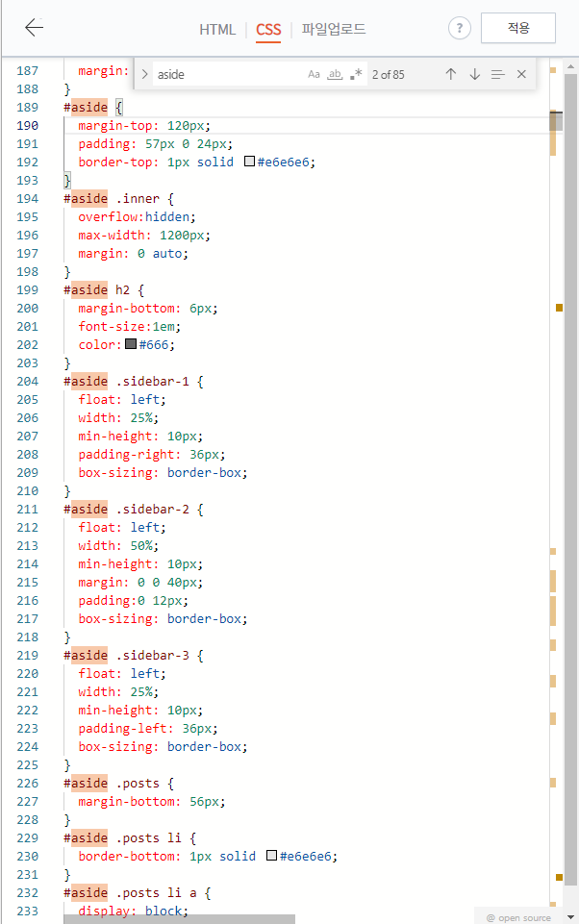Open color swatch for border-bottom #e6e6e6
The width and height of the screenshot is (579, 924).
272,856
